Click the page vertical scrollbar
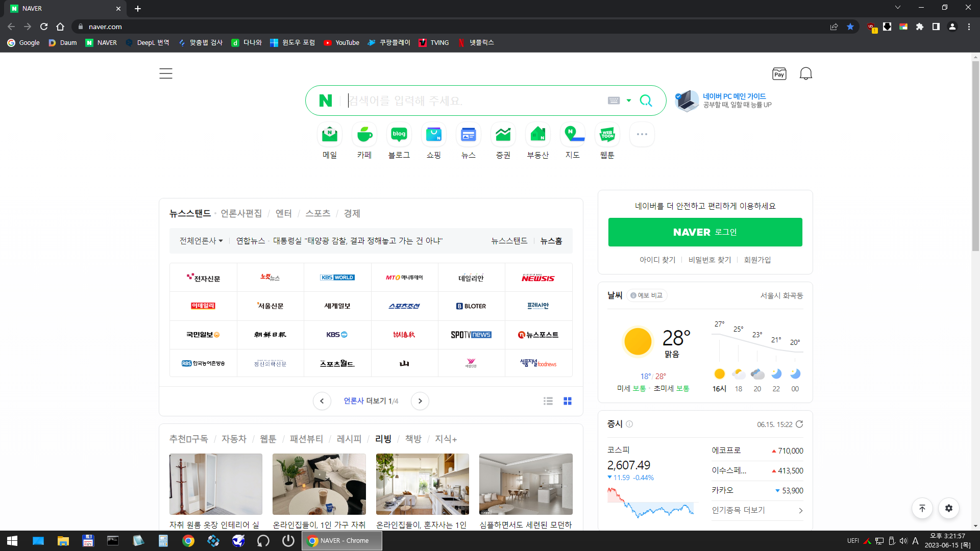980x551 pixels. pyautogui.click(x=975, y=156)
